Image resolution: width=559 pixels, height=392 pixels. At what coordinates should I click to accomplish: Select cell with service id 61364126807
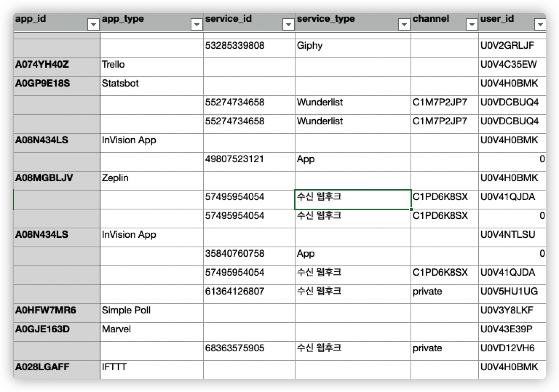tap(249, 294)
